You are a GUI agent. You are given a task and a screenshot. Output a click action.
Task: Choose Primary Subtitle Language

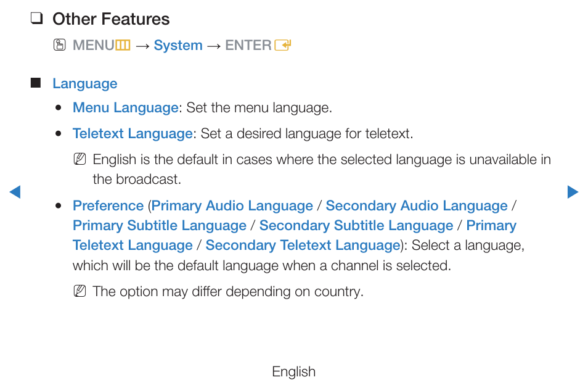pyautogui.click(x=160, y=226)
